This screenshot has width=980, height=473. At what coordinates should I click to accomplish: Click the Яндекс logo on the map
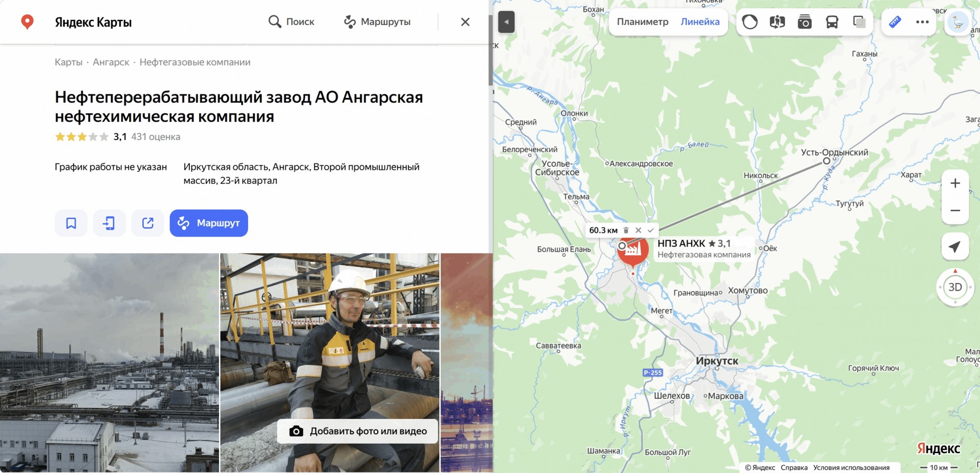pyautogui.click(x=939, y=448)
